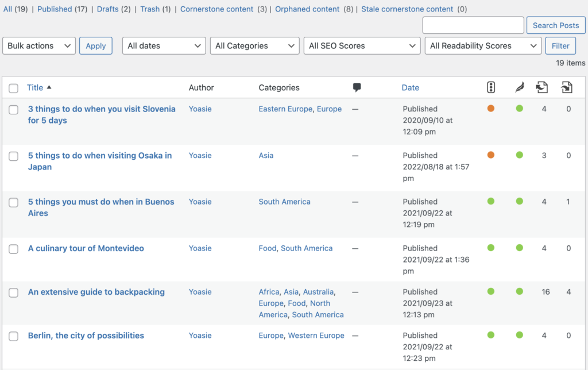
Task: Open the Bulk actions dropdown
Action: 38,45
